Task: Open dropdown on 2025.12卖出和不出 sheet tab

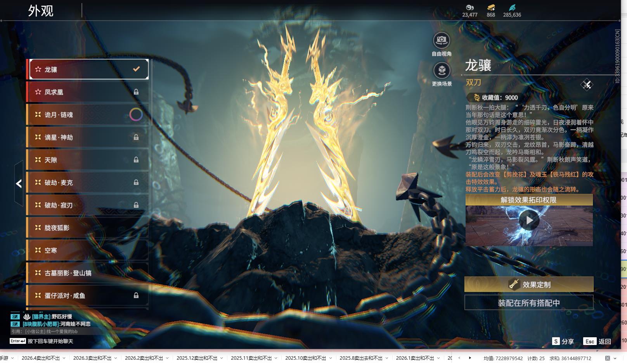Action: (222, 358)
